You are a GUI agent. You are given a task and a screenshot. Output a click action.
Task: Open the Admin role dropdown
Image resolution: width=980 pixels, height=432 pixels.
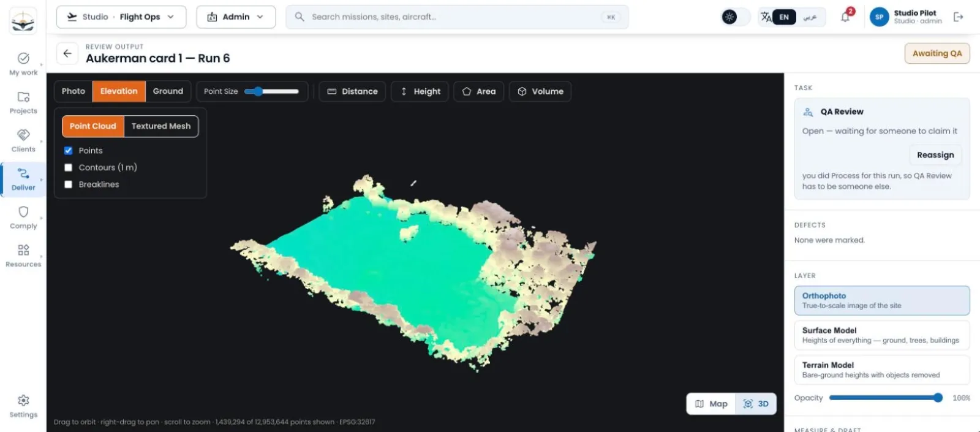click(236, 17)
